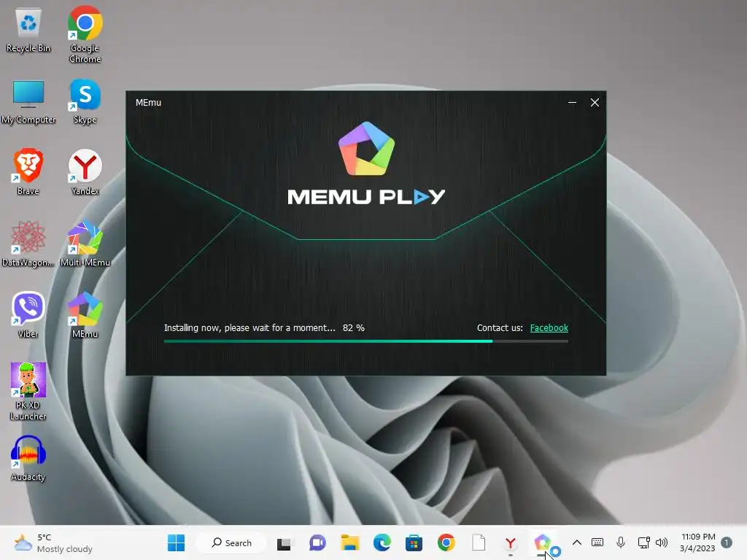The width and height of the screenshot is (747, 560).
Task: Click the blank document taskbar icon
Action: tap(479, 542)
